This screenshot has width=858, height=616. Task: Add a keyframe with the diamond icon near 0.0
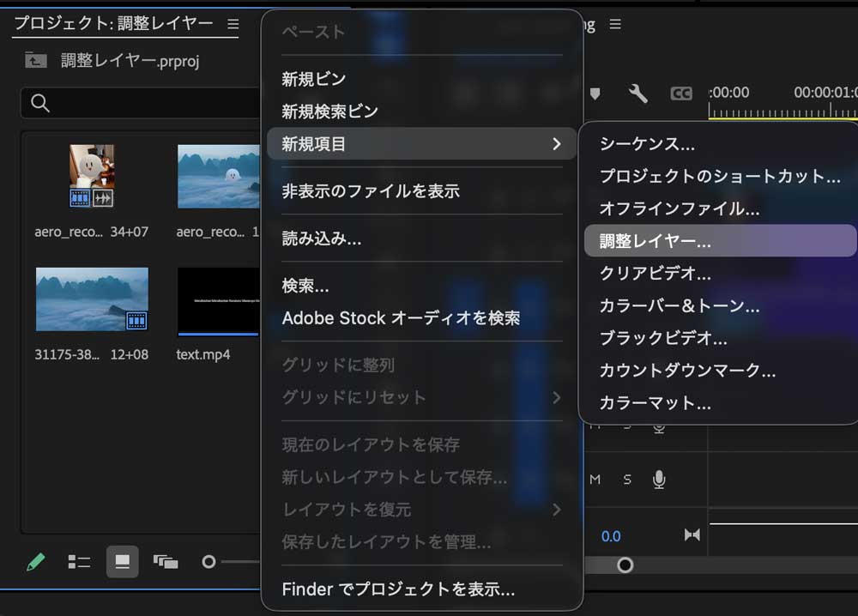[693, 535]
